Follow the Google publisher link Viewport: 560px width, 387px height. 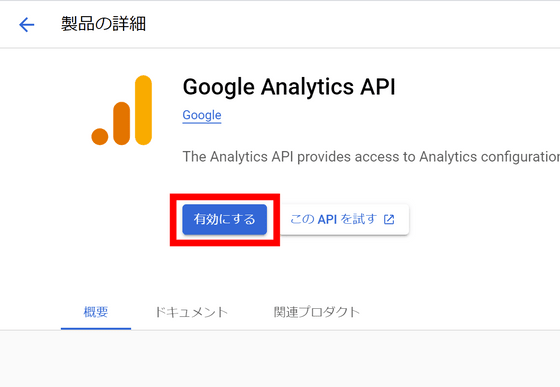pyautogui.click(x=202, y=115)
